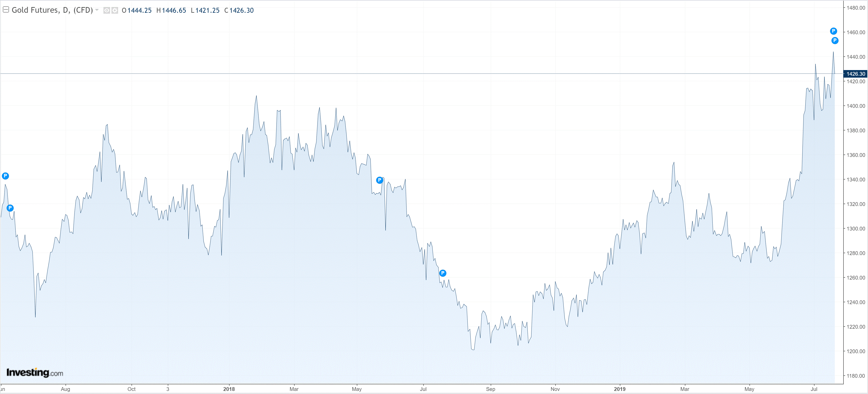868x394 pixels.
Task: Open the Investing.com logo link
Action: [35, 372]
